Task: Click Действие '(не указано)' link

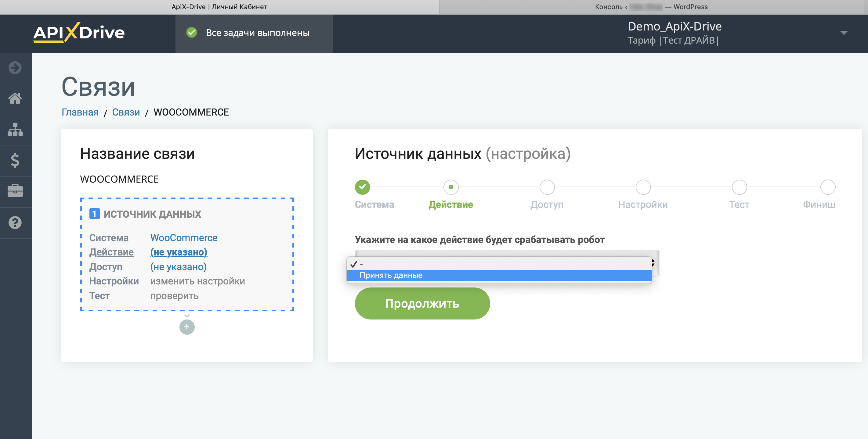Action: coord(179,252)
